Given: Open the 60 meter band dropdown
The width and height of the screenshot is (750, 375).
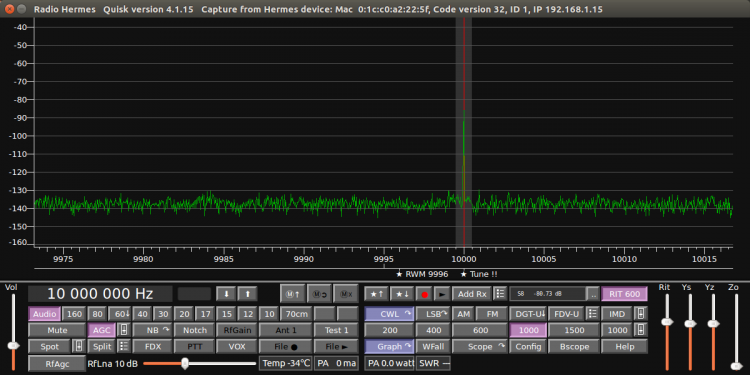Looking at the screenshot, I should (x=120, y=314).
